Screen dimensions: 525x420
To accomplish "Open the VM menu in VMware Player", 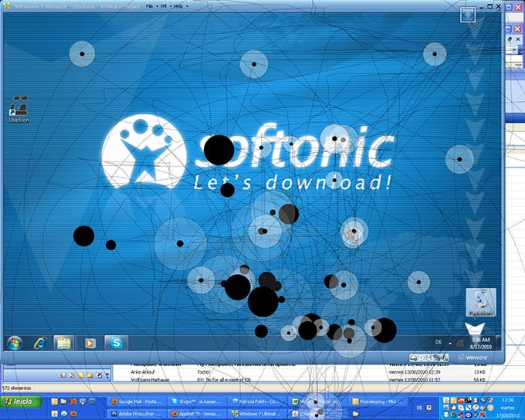I will click(x=164, y=6).
